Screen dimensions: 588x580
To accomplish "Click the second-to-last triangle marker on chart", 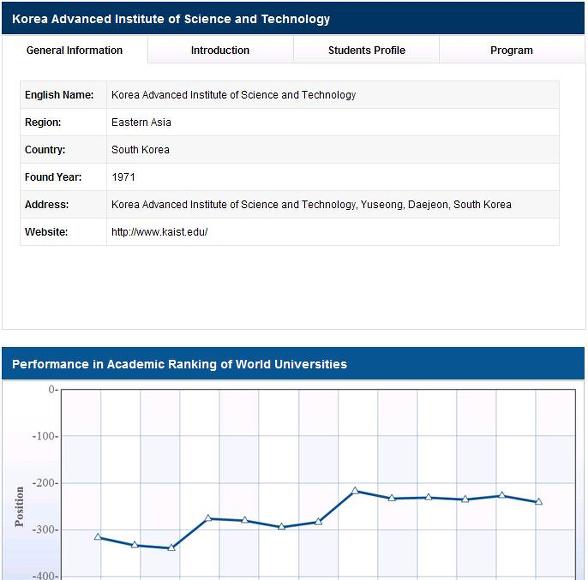I will (502, 495).
